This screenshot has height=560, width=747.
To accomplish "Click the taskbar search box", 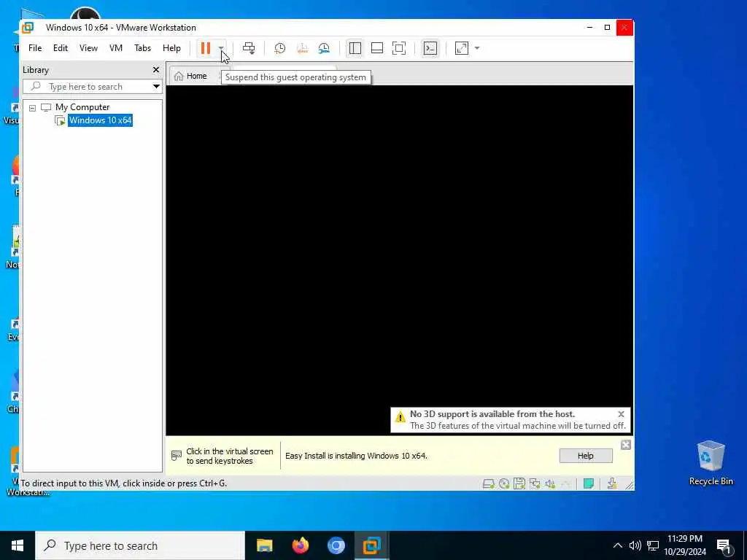I will 140,545.
